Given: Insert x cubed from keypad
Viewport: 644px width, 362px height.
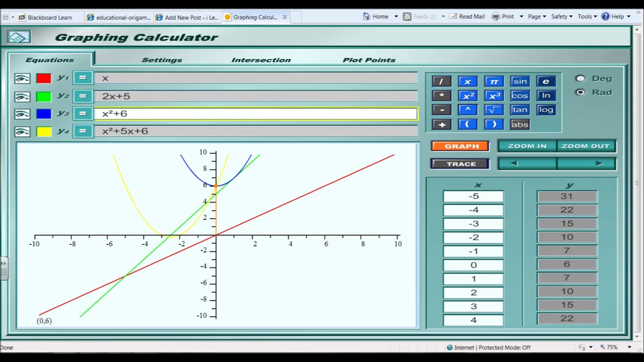Looking at the screenshot, I should point(494,96).
